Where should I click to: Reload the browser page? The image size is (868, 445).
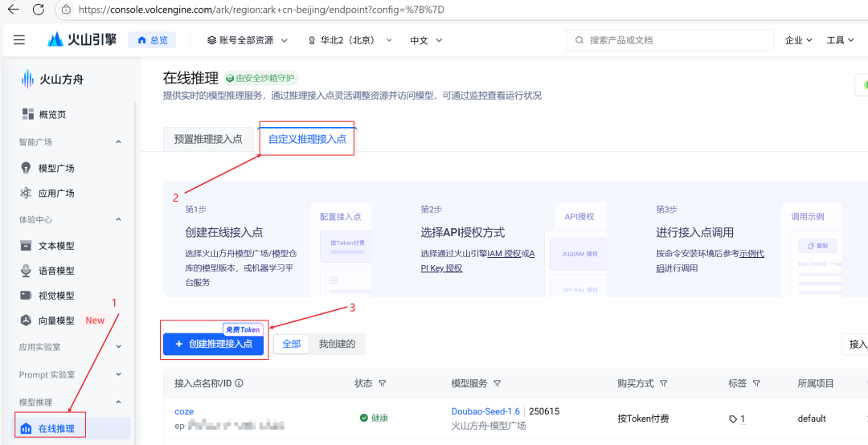pyautogui.click(x=39, y=9)
